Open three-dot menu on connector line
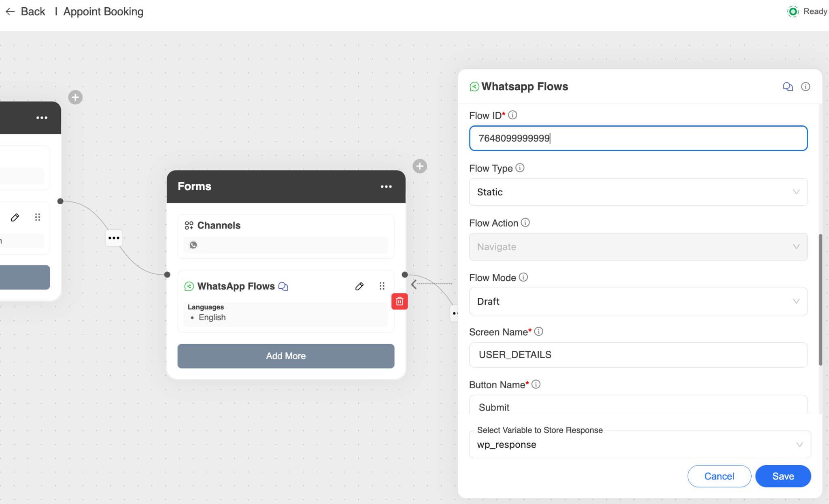Image resolution: width=829 pixels, height=504 pixels. click(114, 238)
